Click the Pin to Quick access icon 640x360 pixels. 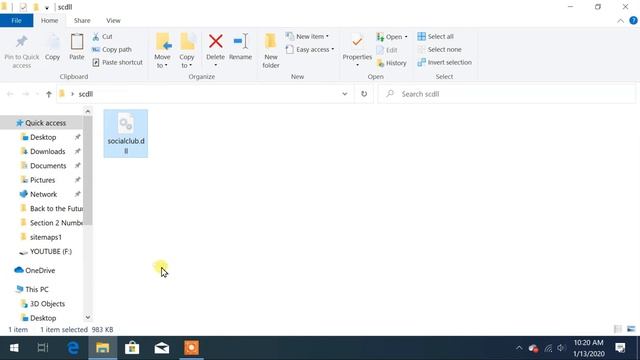tap(21, 42)
